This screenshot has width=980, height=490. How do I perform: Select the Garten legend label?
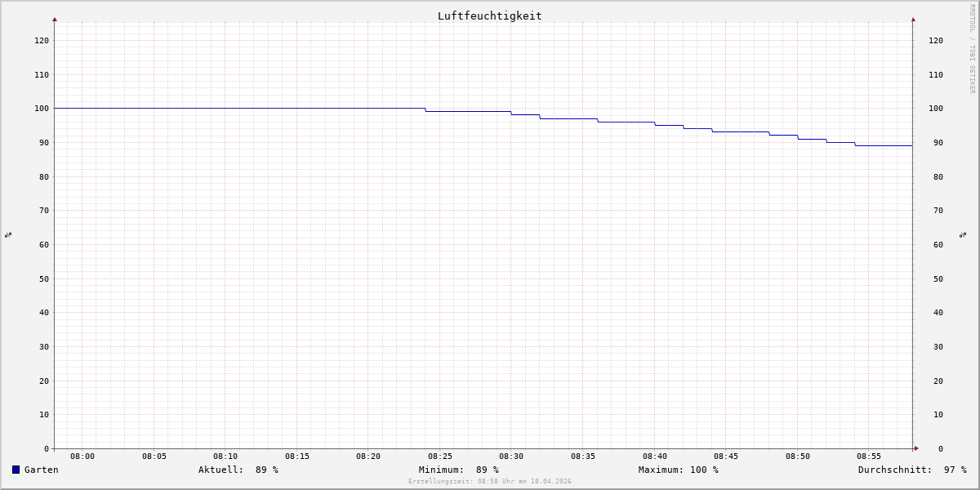pyautogui.click(x=42, y=470)
